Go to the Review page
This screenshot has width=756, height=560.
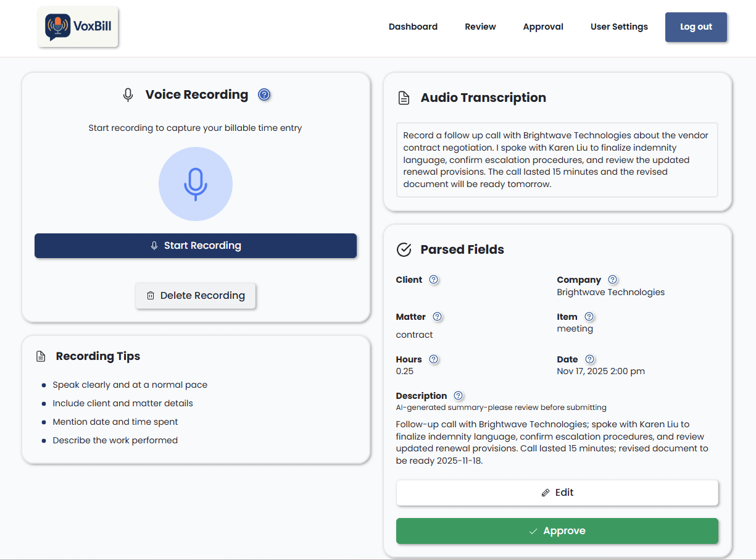(x=480, y=27)
